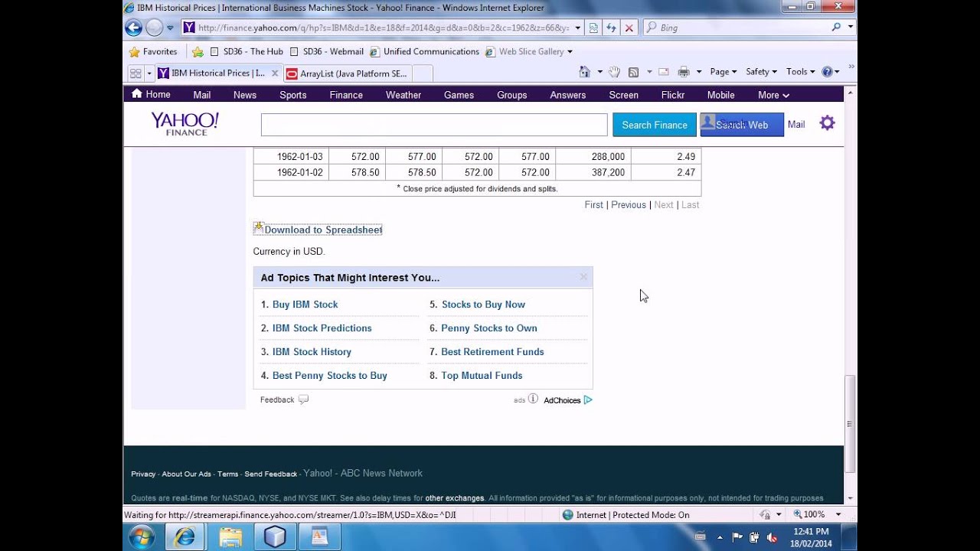Click the Feedback speech bubble icon
This screenshot has height=551, width=980.
pyautogui.click(x=303, y=399)
